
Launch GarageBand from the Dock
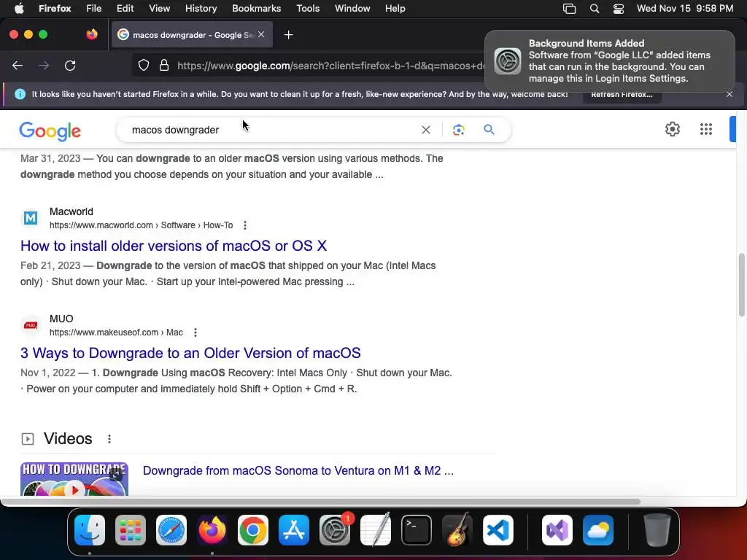coord(457,530)
